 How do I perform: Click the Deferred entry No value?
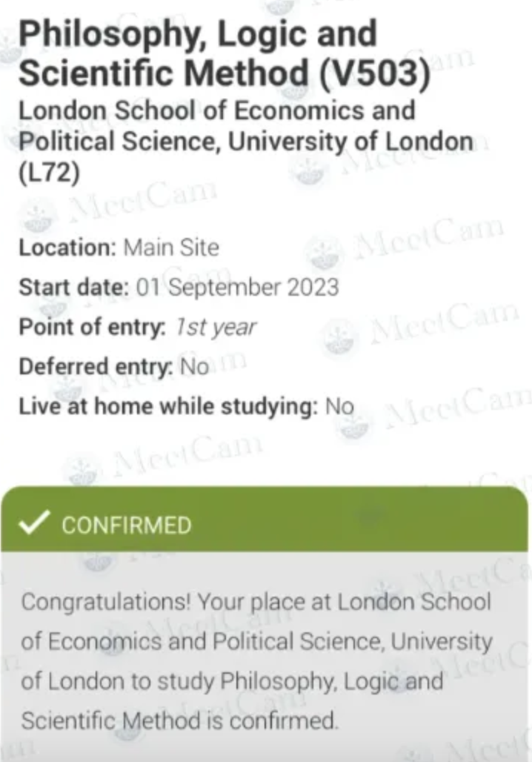194,366
